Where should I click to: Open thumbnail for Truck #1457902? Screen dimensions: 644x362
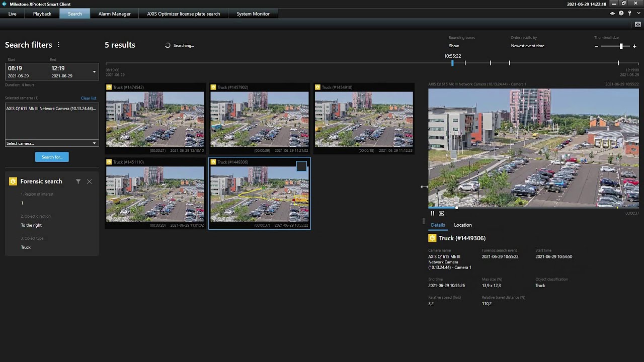pos(260,119)
